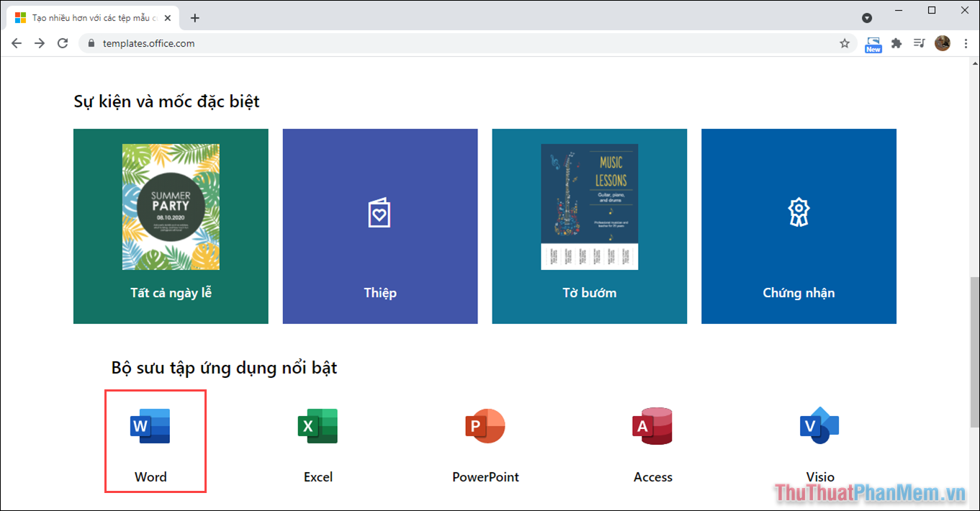The height and width of the screenshot is (511, 980).
Task: Open the media control playlist icon
Action: click(x=919, y=43)
